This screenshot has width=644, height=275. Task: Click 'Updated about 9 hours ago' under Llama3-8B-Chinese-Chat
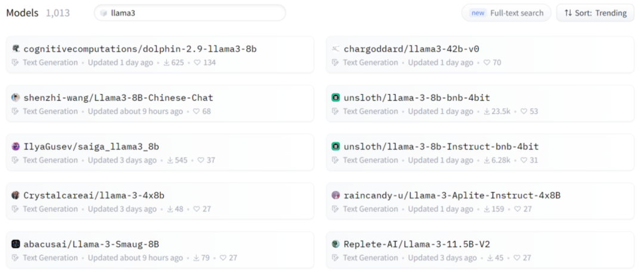point(135,111)
